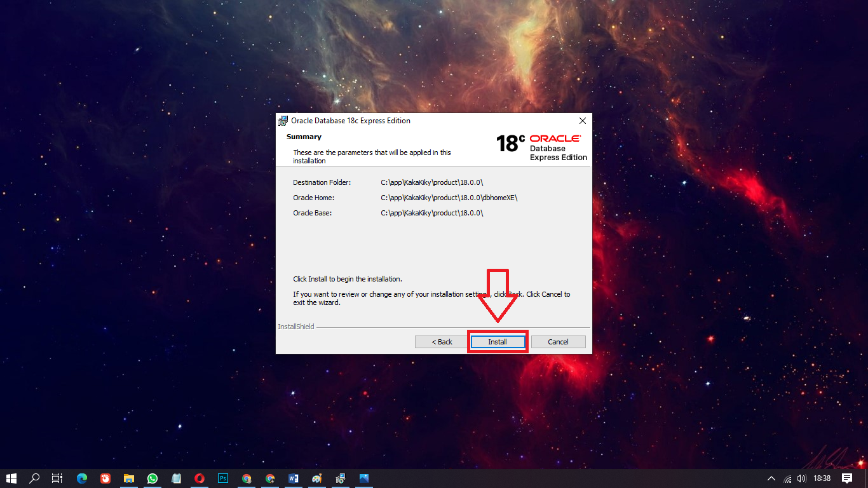Switch to WhatsApp in the taskbar
The height and width of the screenshot is (488, 868).
coord(153,478)
